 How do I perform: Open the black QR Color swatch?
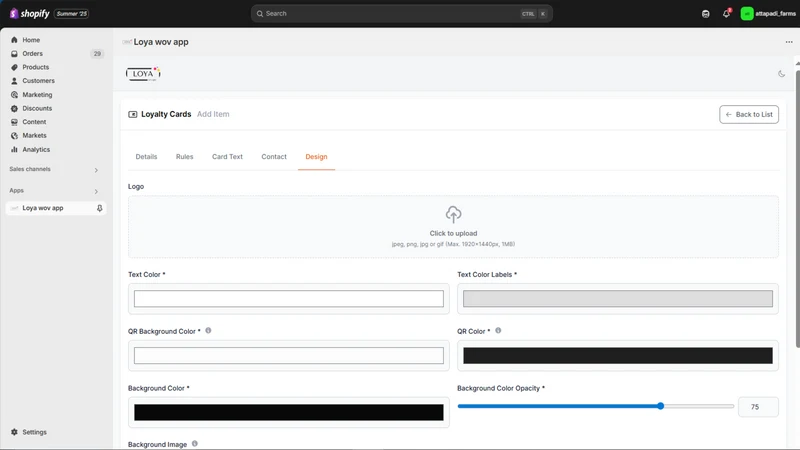coord(617,356)
